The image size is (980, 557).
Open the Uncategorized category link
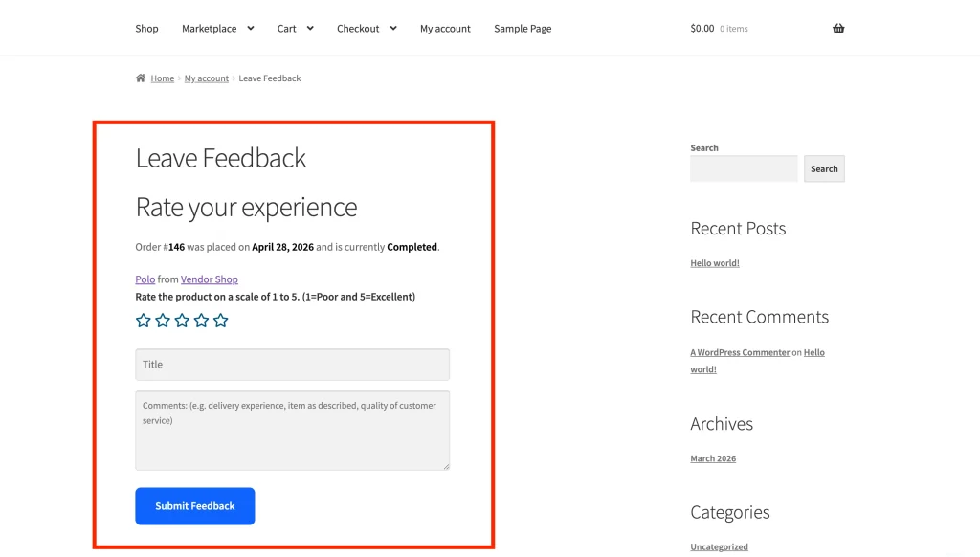(719, 547)
